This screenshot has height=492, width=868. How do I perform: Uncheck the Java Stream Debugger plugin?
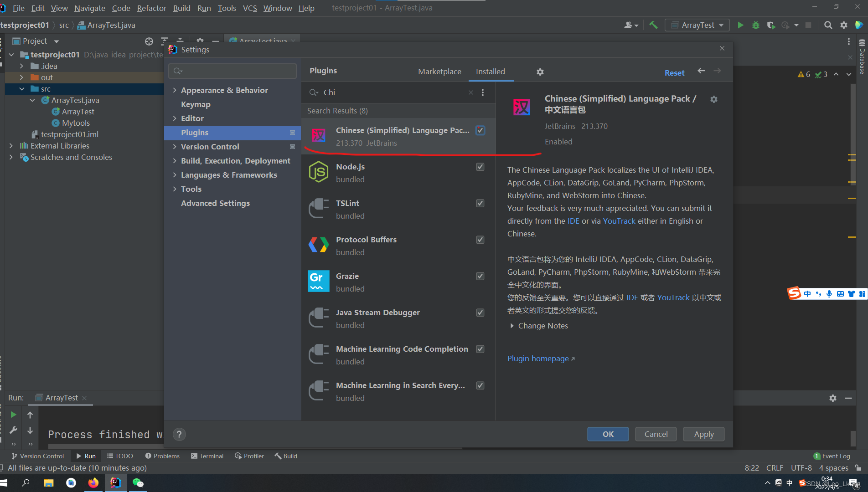click(480, 313)
